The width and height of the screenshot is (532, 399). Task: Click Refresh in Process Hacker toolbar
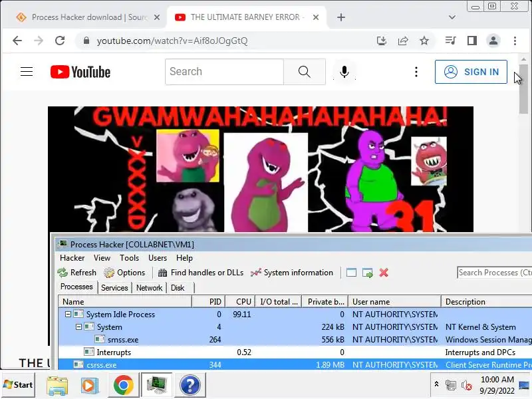coord(77,273)
